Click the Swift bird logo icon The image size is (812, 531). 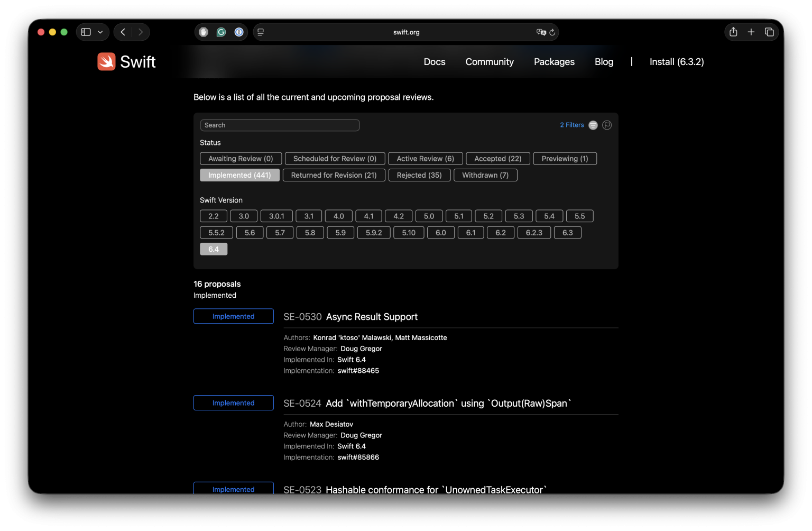click(106, 61)
